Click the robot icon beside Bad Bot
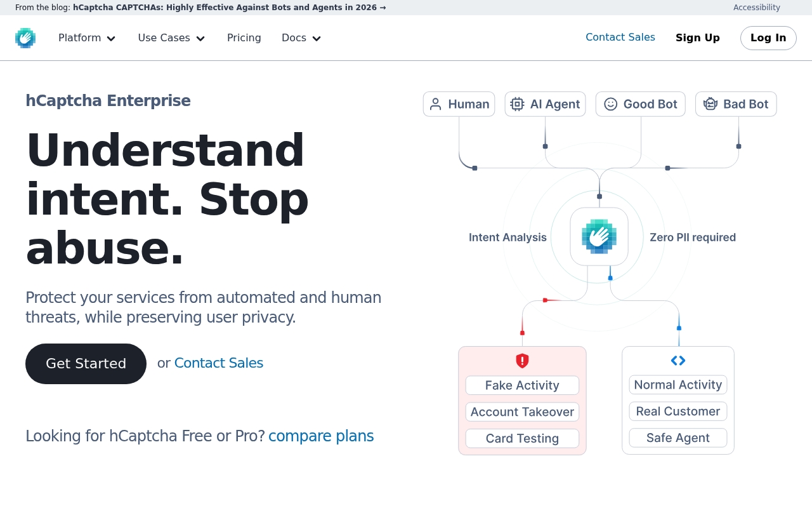The image size is (812, 508). click(710, 104)
